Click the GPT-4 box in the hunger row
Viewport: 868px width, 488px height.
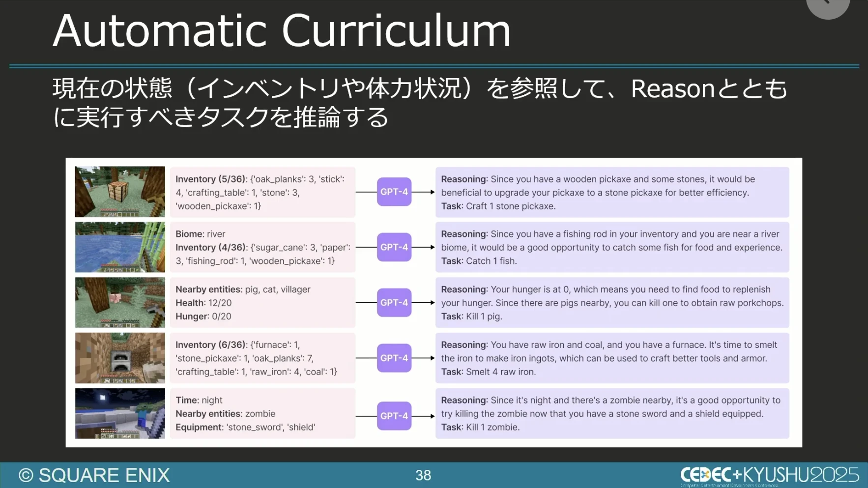pyautogui.click(x=394, y=303)
